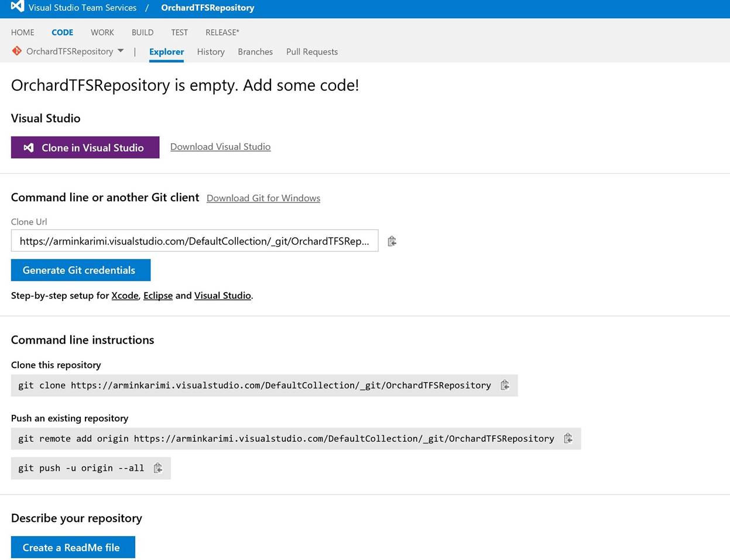Switch to the Pull Requests tab

click(x=312, y=51)
